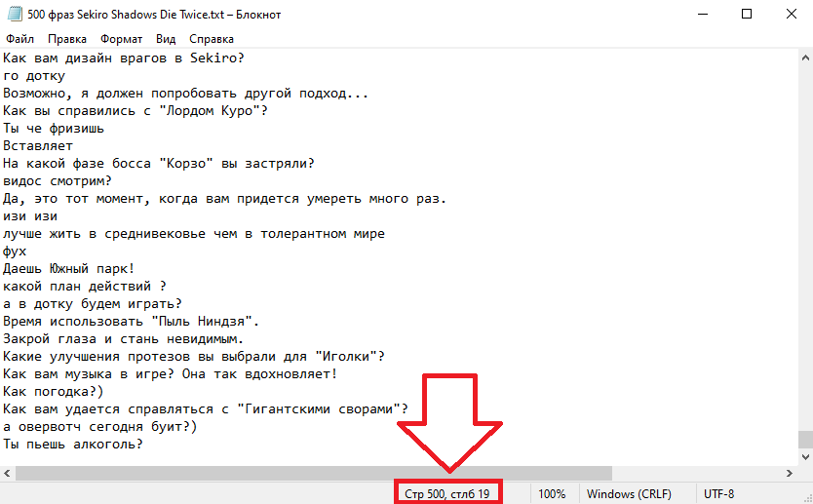Open the Правка menu
Image resolution: width=813 pixels, height=504 pixels.
tap(67, 39)
